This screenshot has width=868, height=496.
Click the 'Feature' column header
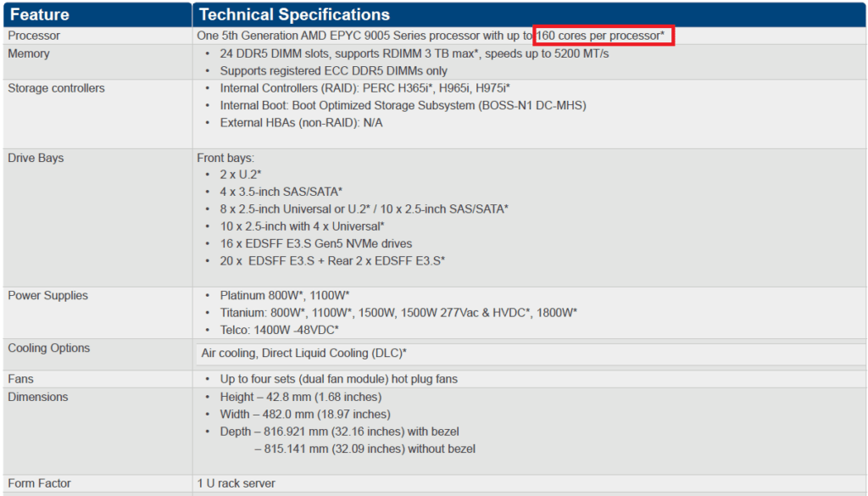pyautogui.click(x=39, y=14)
